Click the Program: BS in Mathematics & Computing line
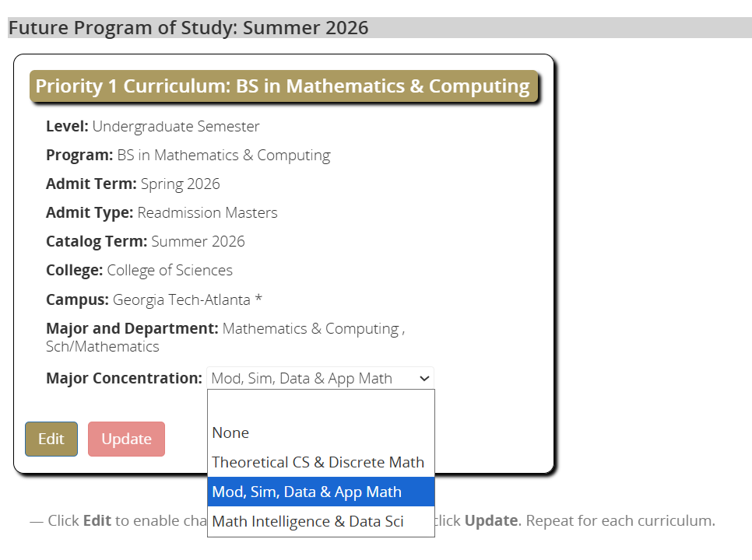This screenshot has width=752, height=560. pyautogui.click(x=188, y=156)
